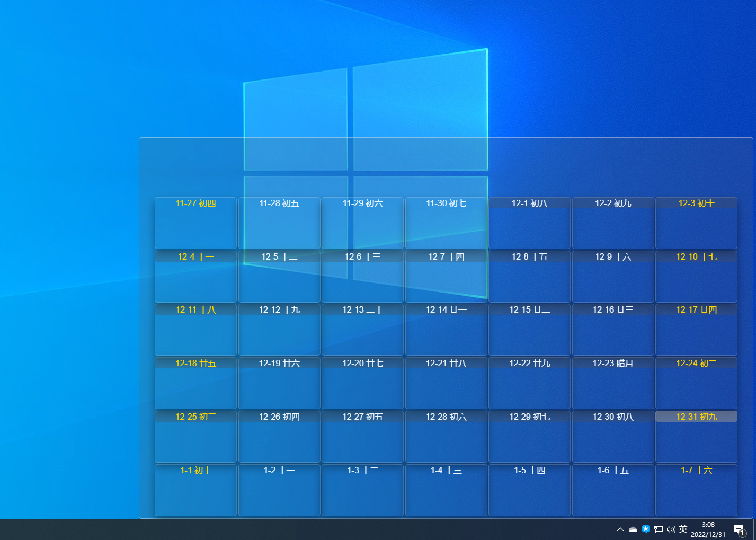Open the 12-22 廿九 day
The image size is (756, 540).
529,383
